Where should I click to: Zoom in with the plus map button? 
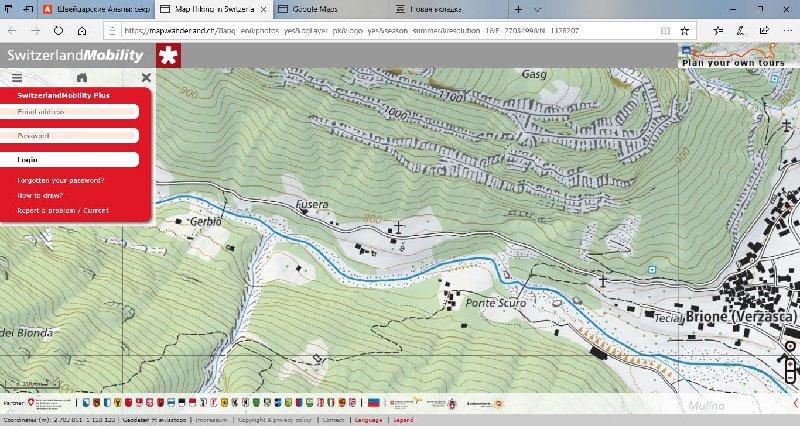(x=790, y=365)
